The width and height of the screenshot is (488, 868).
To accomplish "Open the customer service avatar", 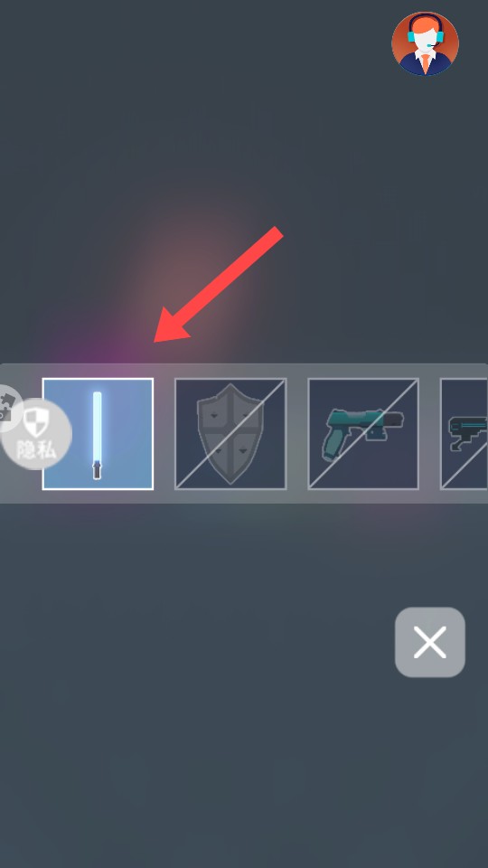I will (425, 43).
